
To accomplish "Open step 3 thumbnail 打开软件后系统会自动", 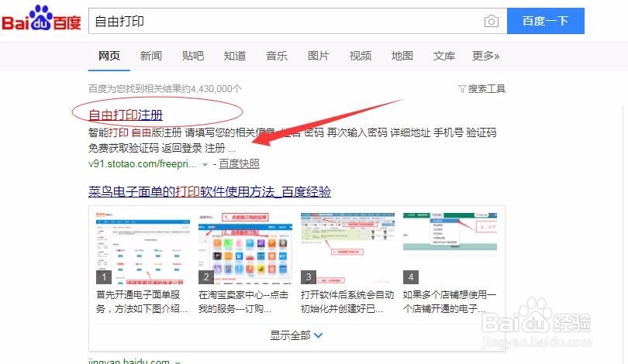I will [x=347, y=248].
